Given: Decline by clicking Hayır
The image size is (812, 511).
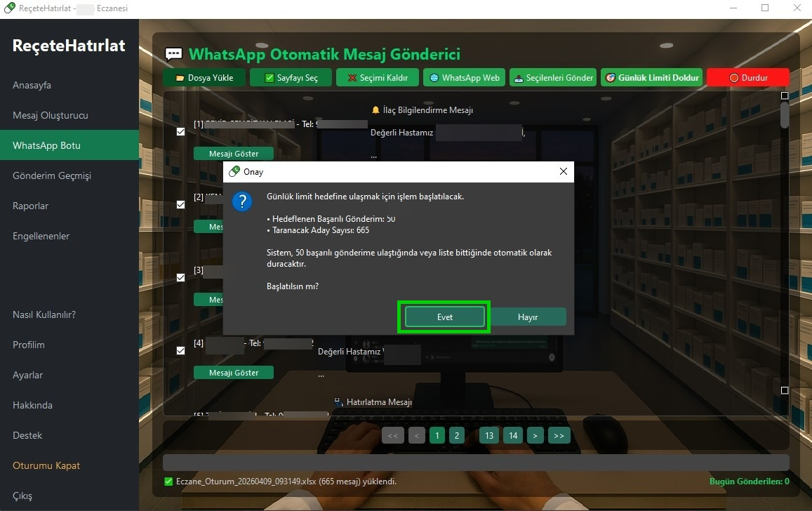Looking at the screenshot, I should coord(528,317).
